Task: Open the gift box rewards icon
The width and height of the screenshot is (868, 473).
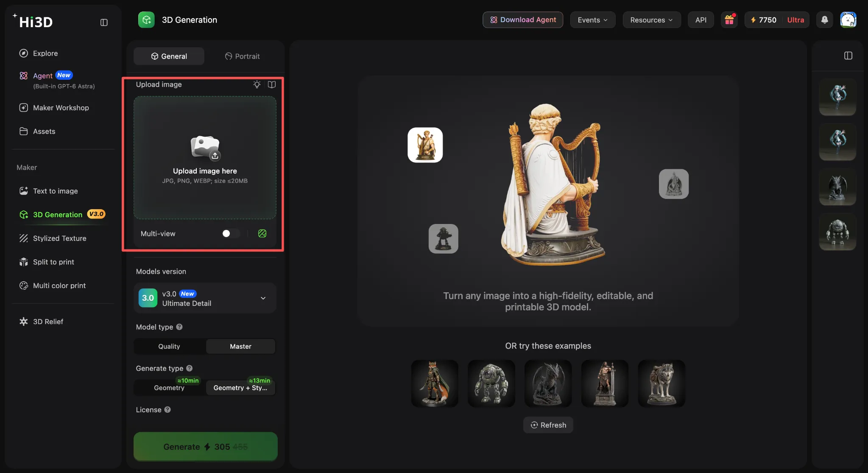Action: click(x=729, y=20)
